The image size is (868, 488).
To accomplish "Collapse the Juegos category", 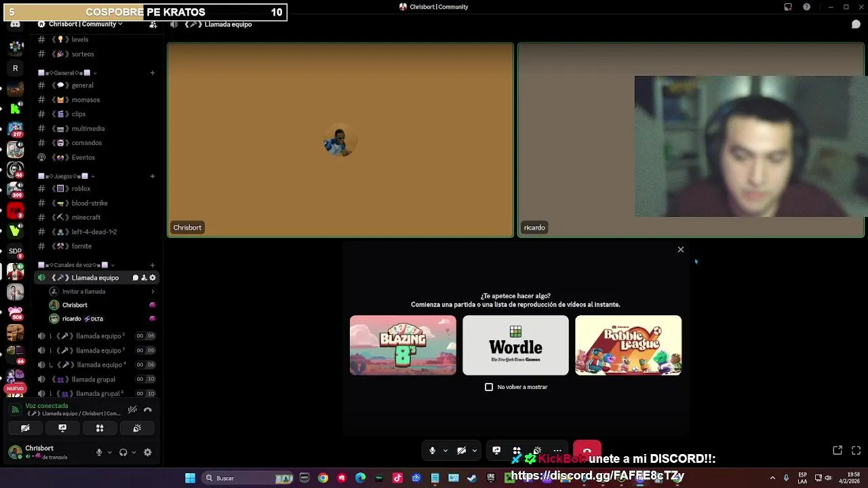I will point(67,176).
